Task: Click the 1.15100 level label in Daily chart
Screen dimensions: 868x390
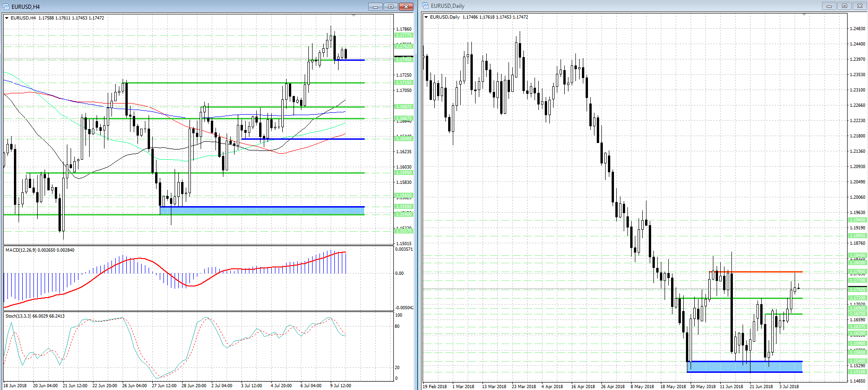Action: coord(857,372)
